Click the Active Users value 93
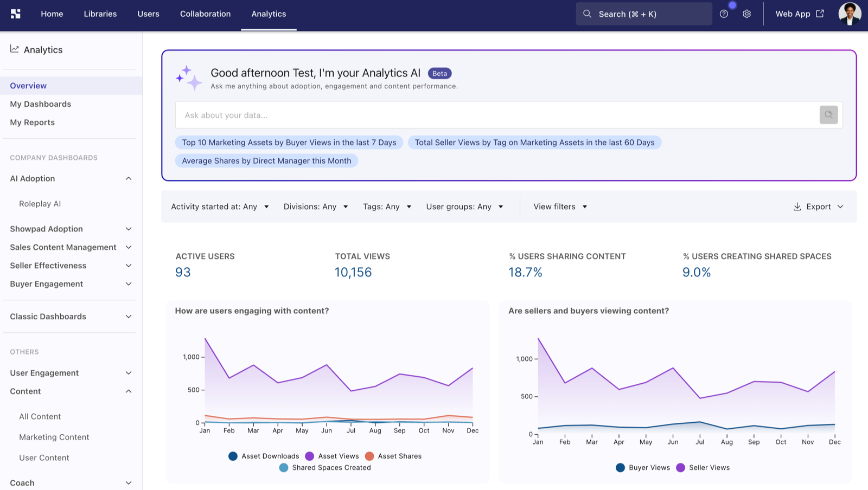The image size is (868, 490). click(x=183, y=273)
